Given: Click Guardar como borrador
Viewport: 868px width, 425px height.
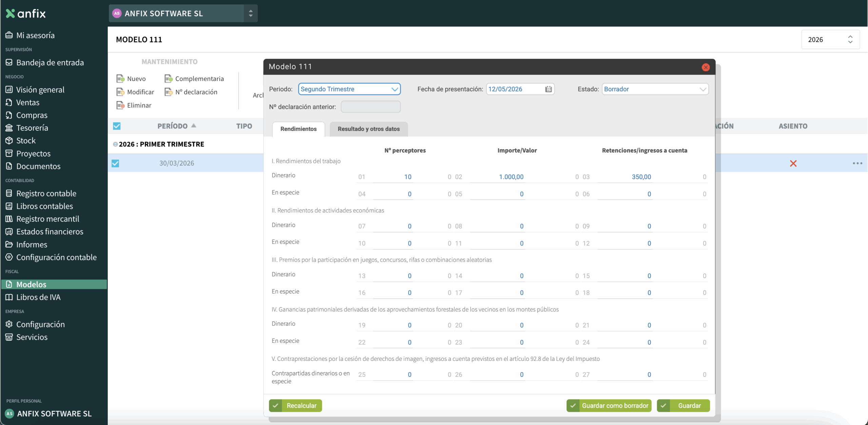Looking at the screenshot, I should (609, 406).
